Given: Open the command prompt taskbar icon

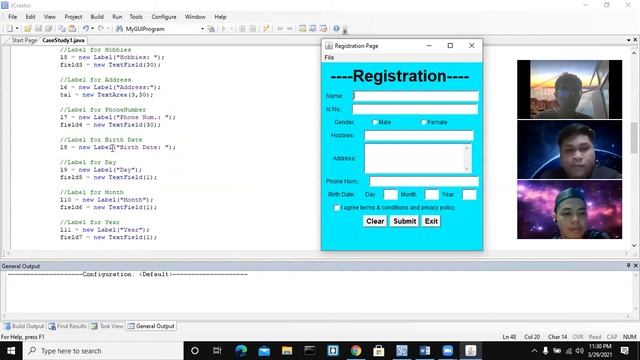Looking at the screenshot, I should (x=310, y=351).
